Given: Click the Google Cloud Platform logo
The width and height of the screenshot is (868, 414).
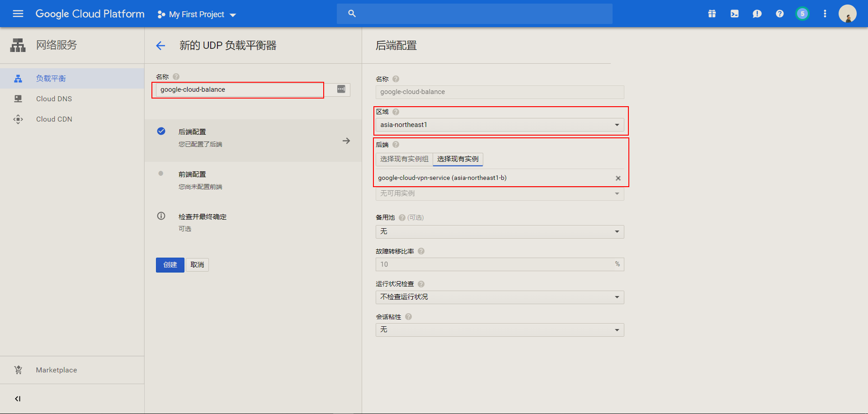Looking at the screenshot, I should point(90,14).
